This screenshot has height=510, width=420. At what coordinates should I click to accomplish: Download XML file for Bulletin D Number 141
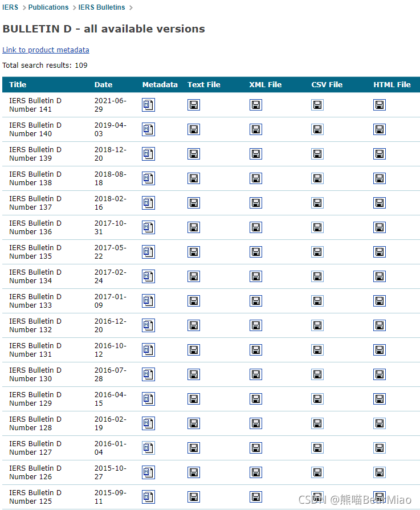pos(256,105)
